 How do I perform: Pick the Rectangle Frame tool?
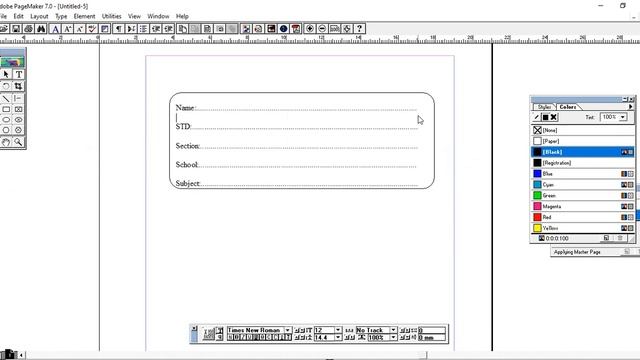tap(19, 109)
